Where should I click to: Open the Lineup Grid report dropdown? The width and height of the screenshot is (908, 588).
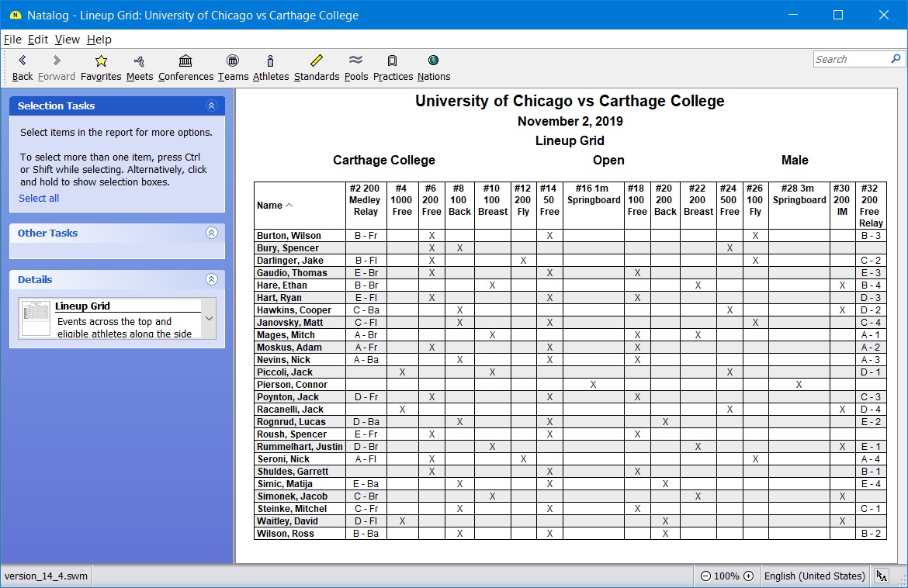point(208,318)
